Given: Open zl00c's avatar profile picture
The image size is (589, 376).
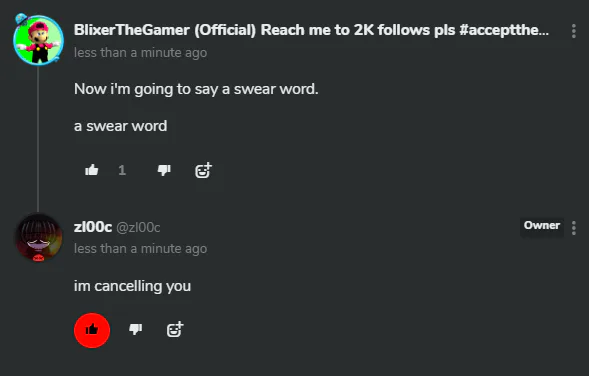Looking at the screenshot, I should point(38,237).
